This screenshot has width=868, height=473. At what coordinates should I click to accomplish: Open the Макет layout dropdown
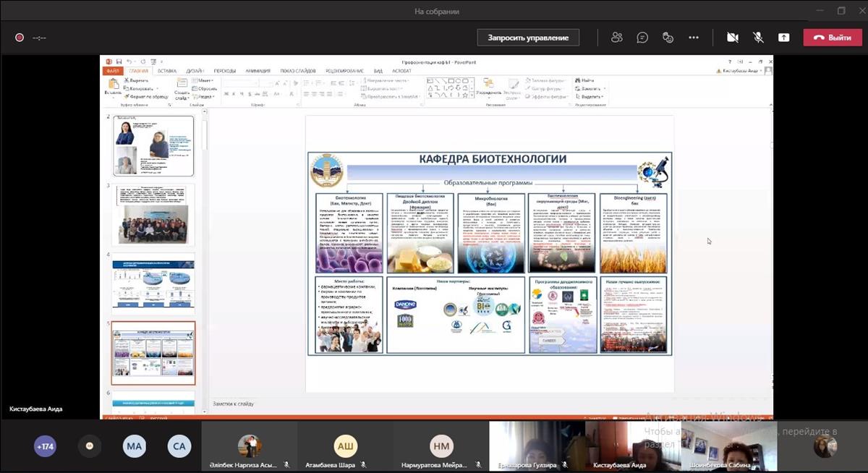coord(204,80)
